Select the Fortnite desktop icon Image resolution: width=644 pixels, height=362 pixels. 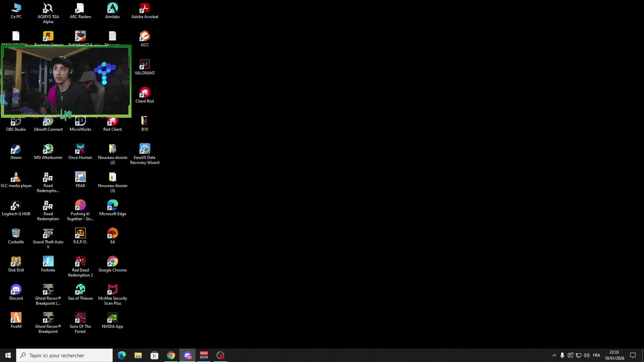[48, 264]
